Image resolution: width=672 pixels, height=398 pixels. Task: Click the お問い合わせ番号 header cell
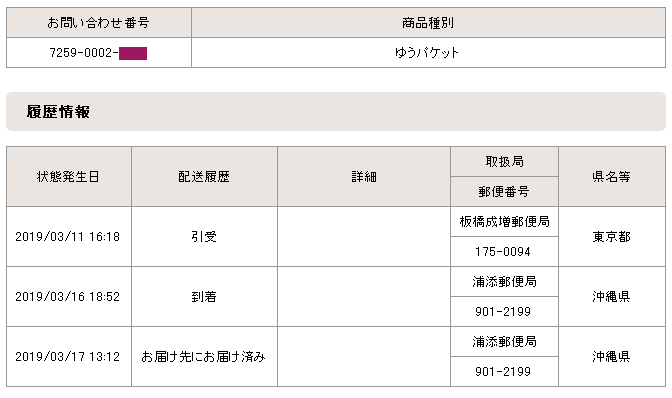coord(99,23)
